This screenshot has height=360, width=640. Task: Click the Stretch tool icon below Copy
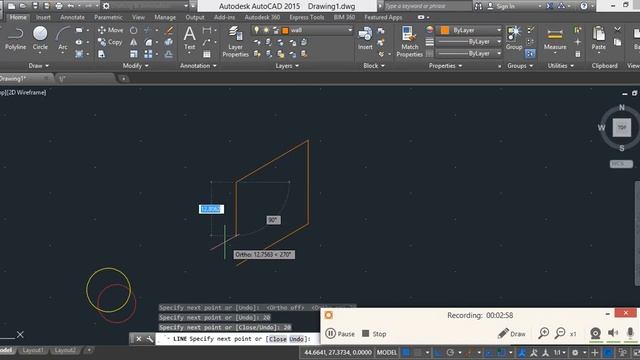102,54
